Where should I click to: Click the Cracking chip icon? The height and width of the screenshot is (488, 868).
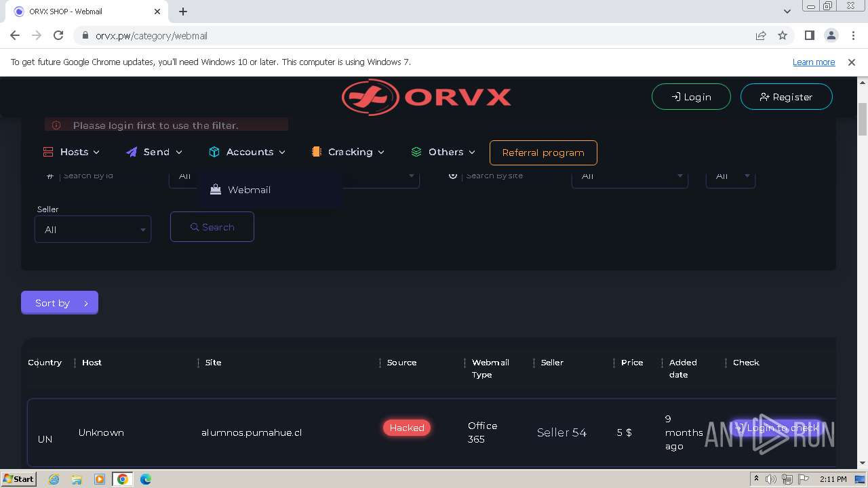[x=316, y=152]
